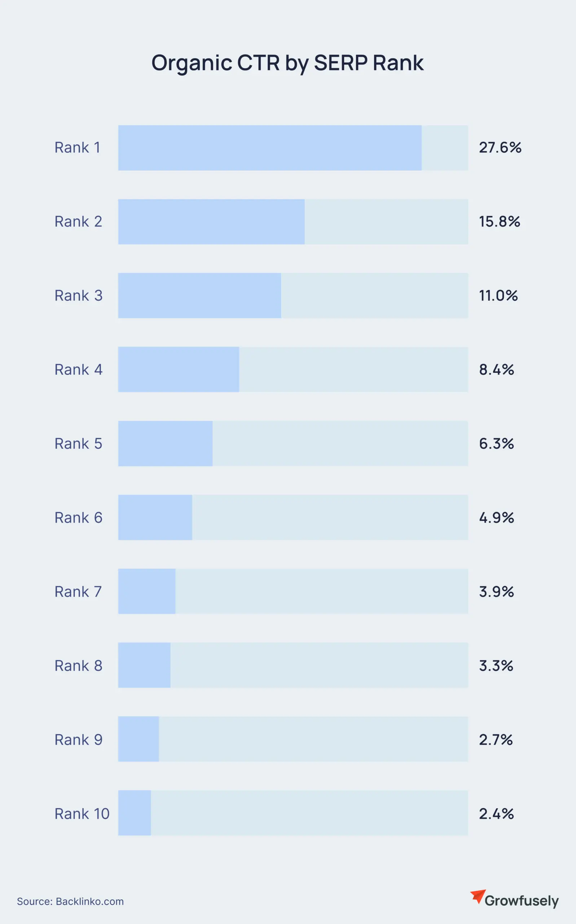Click the Growfusely paper plane logo icon
This screenshot has width=576, height=924.
pyautogui.click(x=477, y=896)
